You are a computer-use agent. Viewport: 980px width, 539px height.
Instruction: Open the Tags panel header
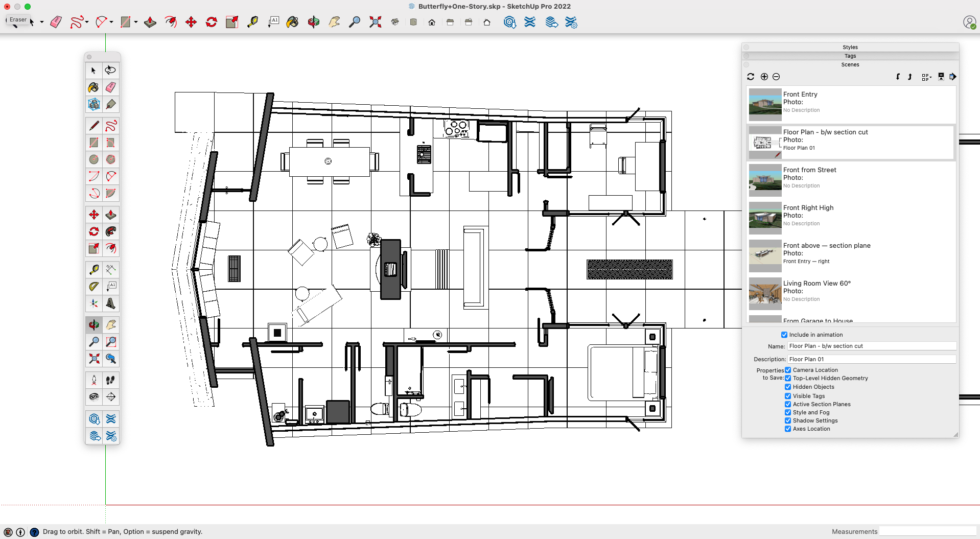pos(850,56)
